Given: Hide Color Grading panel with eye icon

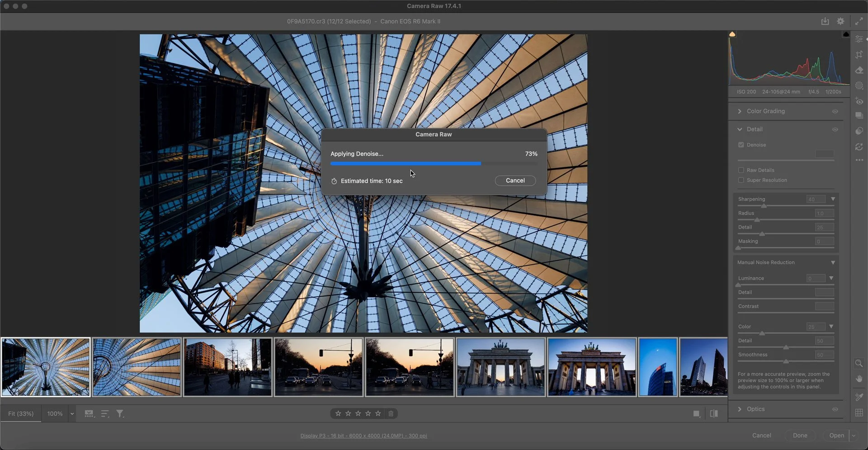Looking at the screenshot, I should [835, 111].
